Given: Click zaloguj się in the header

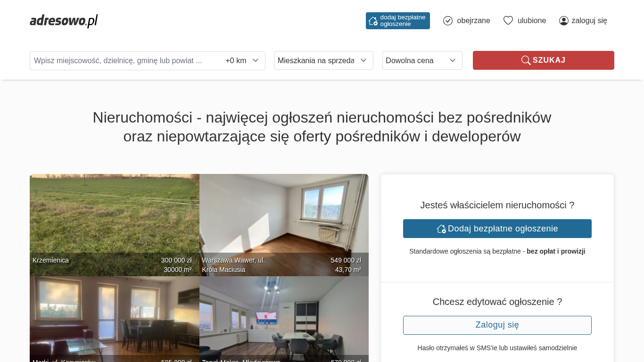Looking at the screenshot, I should point(589,21).
